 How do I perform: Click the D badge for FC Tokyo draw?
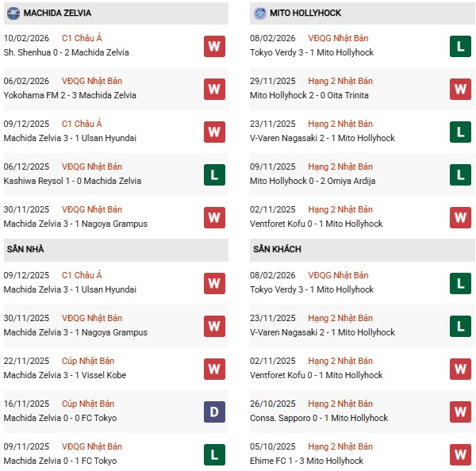(214, 412)
